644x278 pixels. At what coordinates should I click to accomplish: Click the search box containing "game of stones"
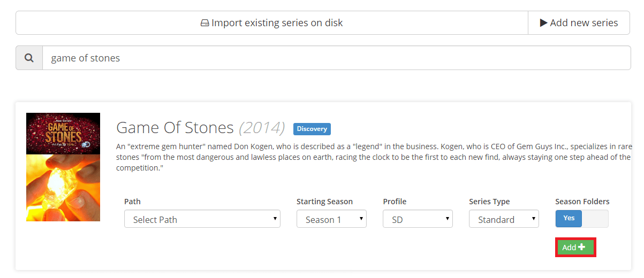(x=336, y=58)
